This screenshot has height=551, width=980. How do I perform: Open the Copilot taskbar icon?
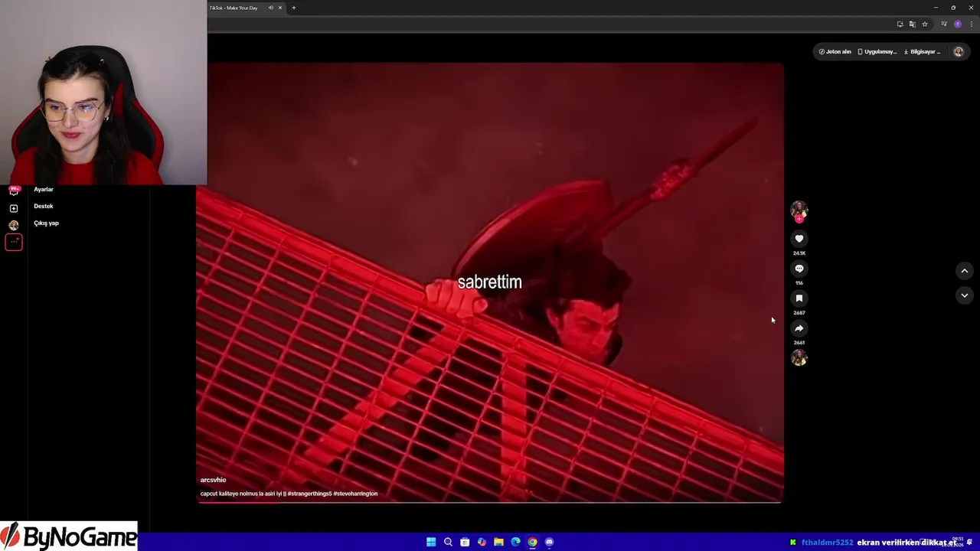click(482, 542)
